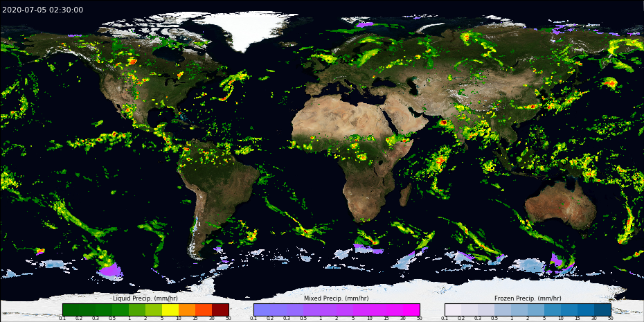Screen dimensions: 644x322
Task: Click the Frozen Precip. (mm/hr) legend title
Action: coord(528,298)
